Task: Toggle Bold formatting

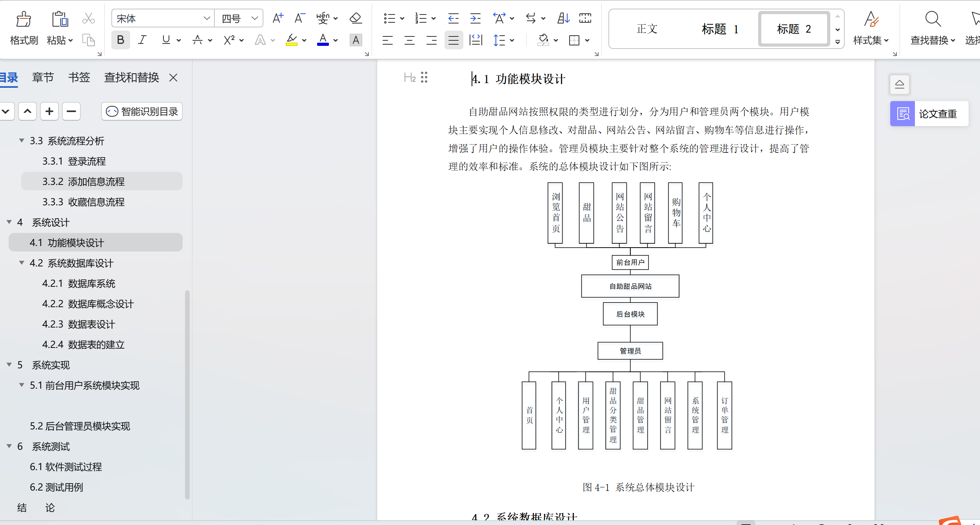Action: click(x=120, y=40)
